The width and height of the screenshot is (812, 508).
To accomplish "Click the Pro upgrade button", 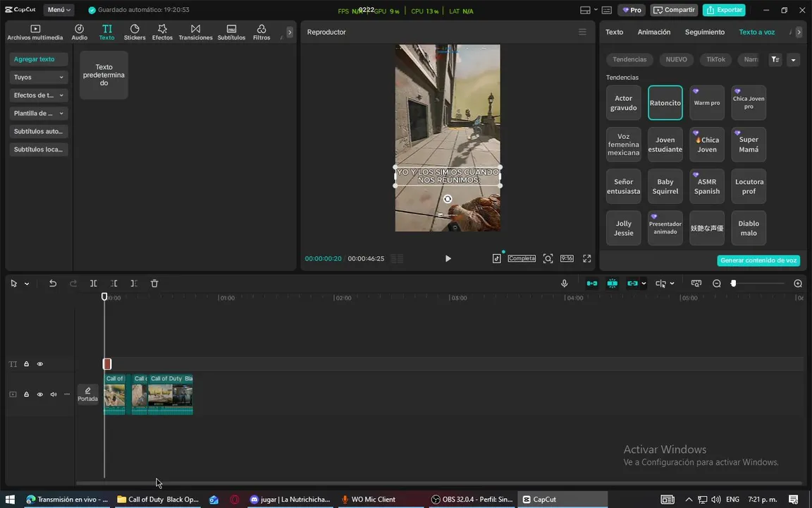I will coord(632,10).
